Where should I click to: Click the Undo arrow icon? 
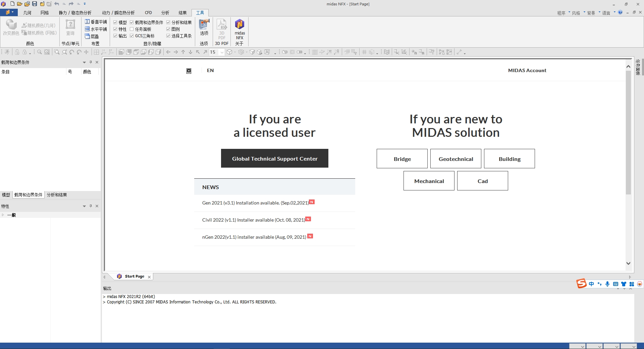click(x=57, y=4)
